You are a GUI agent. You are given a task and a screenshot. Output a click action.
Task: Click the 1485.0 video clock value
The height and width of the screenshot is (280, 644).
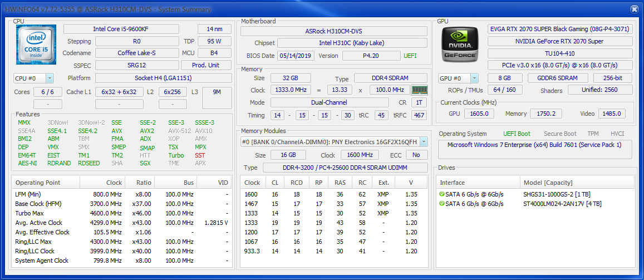coord(612,114)
